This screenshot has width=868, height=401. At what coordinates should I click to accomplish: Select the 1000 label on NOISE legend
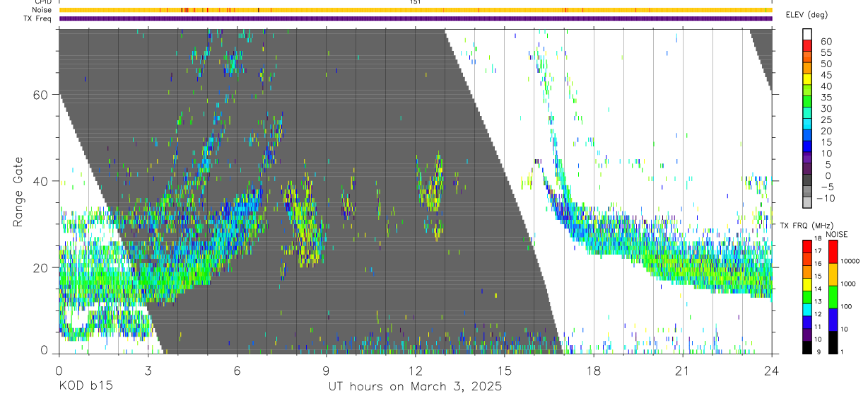(x=848, y=284)
